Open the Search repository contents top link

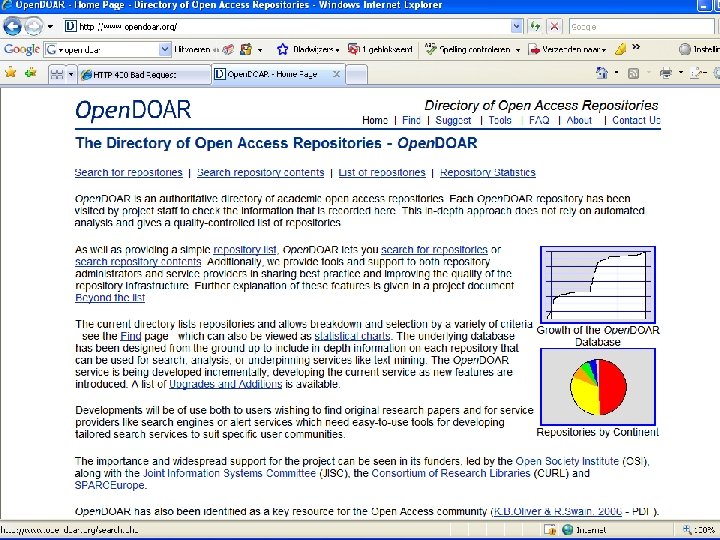[260, 173]
